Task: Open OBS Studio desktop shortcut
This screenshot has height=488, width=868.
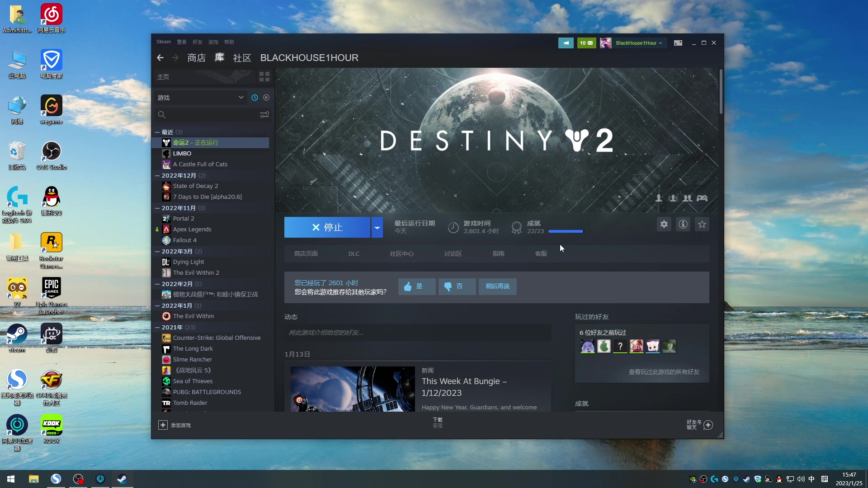Action: click(52, 155)
